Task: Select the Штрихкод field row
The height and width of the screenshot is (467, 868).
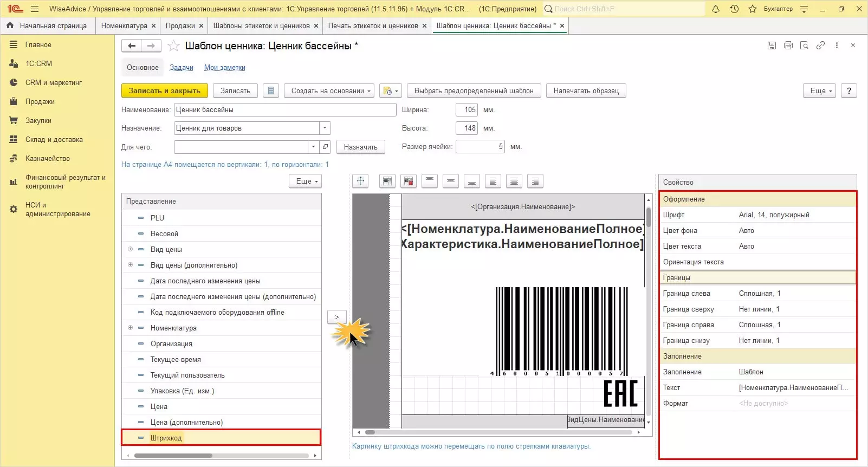Action: click(221, 438)
